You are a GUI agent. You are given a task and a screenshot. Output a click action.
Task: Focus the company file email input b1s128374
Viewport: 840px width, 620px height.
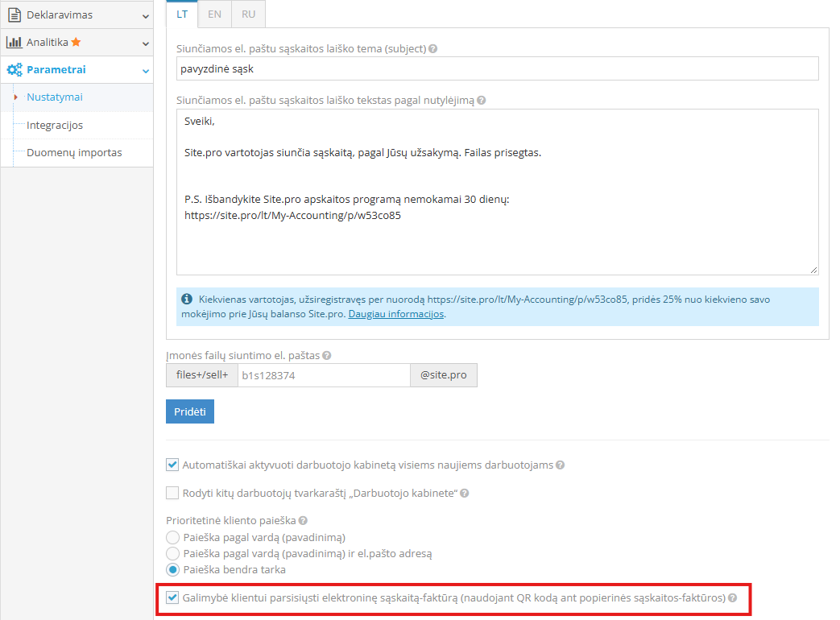(x=324, y=375)
